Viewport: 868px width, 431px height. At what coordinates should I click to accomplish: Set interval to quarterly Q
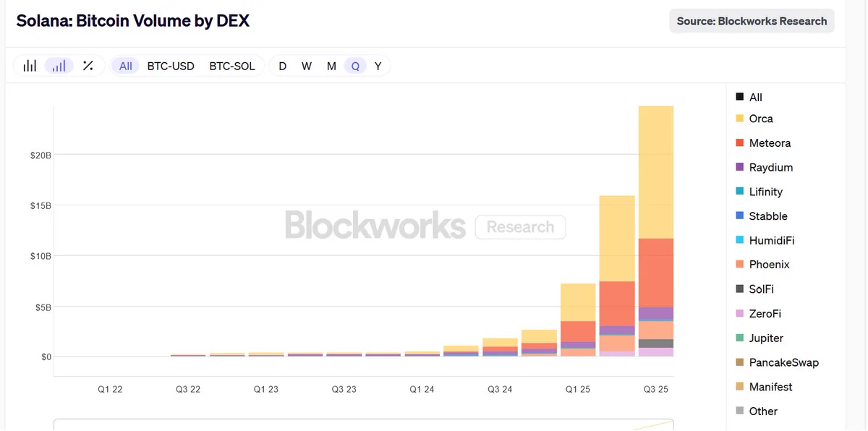[355, 66]
